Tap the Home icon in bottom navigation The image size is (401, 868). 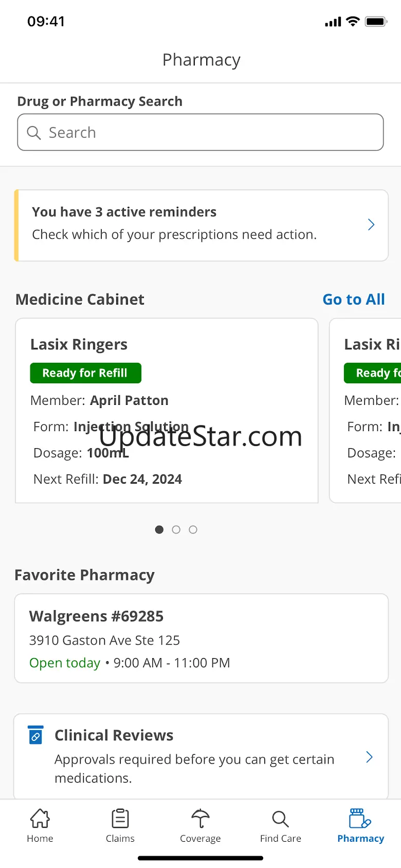click(x=40, y=818)
